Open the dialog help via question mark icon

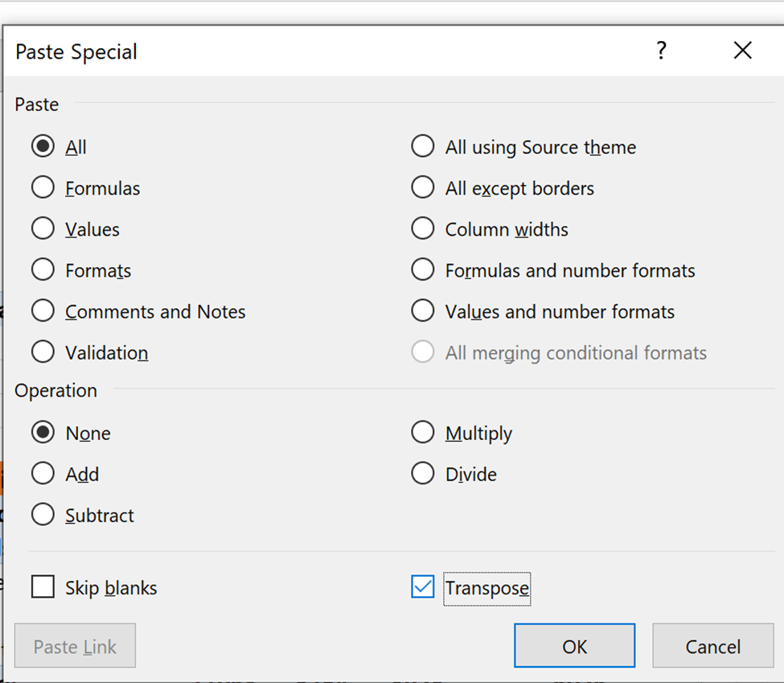(661, 51)
